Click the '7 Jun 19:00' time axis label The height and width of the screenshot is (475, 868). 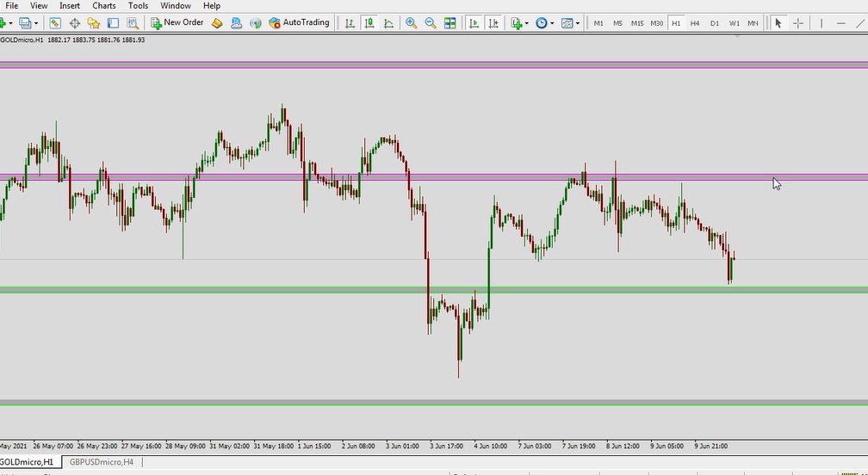coord(579,446)
